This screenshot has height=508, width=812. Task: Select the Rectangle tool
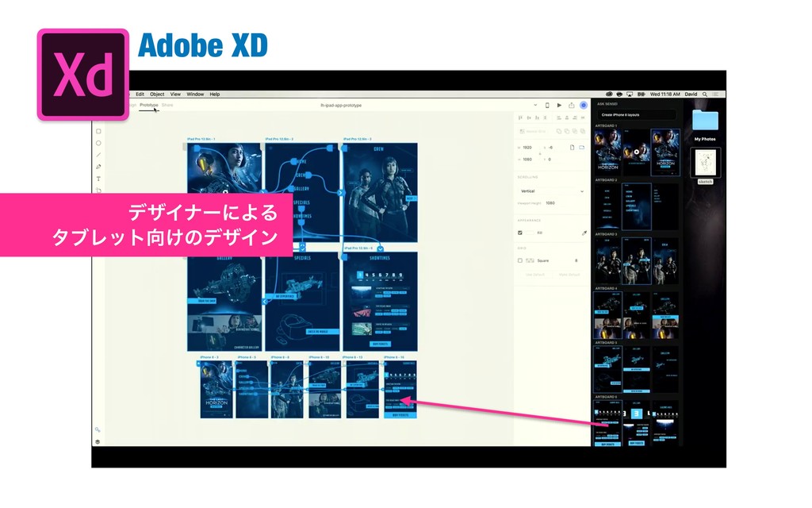tap(98, 131)
